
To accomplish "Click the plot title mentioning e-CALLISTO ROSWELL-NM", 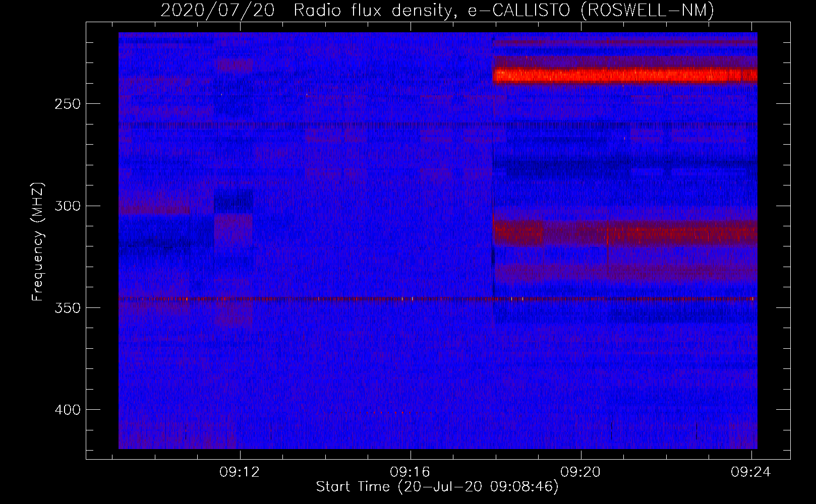I will (437, 10).
